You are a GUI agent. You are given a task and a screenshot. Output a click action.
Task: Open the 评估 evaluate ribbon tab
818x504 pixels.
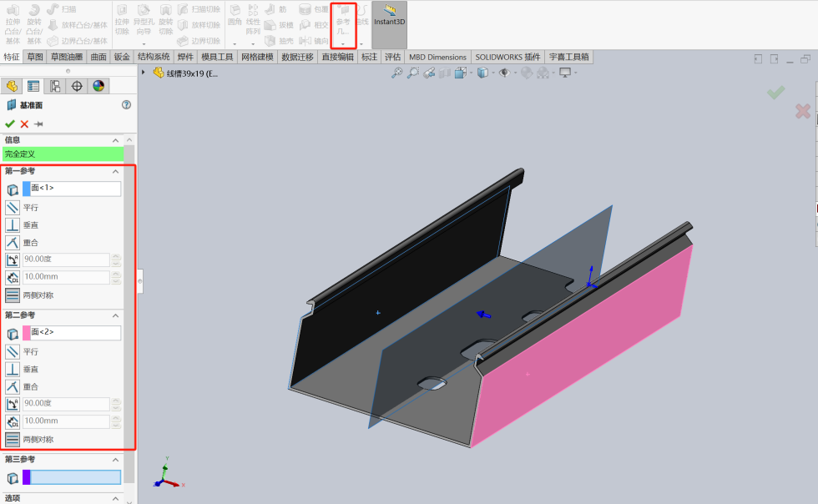click(x=391, y=57)
